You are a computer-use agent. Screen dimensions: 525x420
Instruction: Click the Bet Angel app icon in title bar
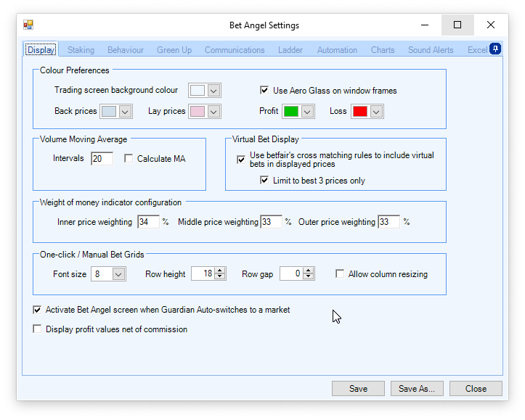[x=28, y=25]
